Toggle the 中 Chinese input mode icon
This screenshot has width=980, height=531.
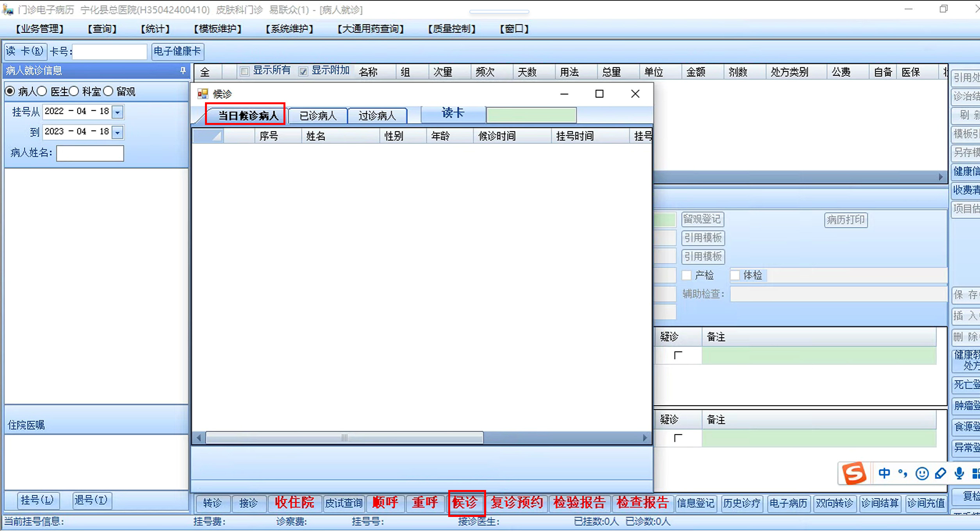884,473
